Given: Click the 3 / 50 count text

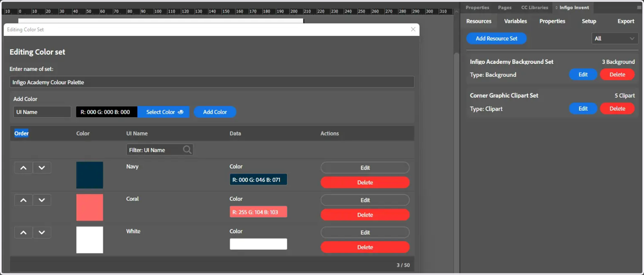Looking at the screenshot, I should point(404,265).
